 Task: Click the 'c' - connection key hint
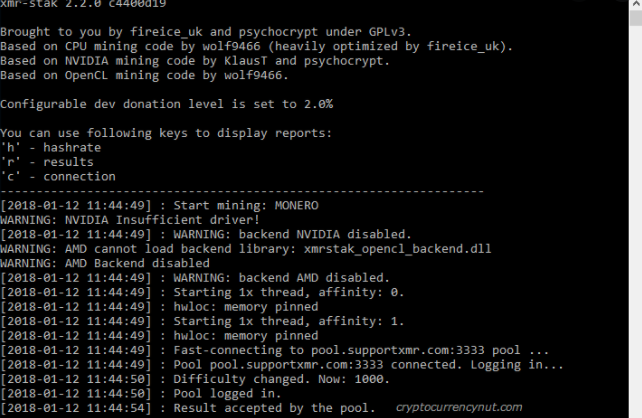tap(57, 176)
